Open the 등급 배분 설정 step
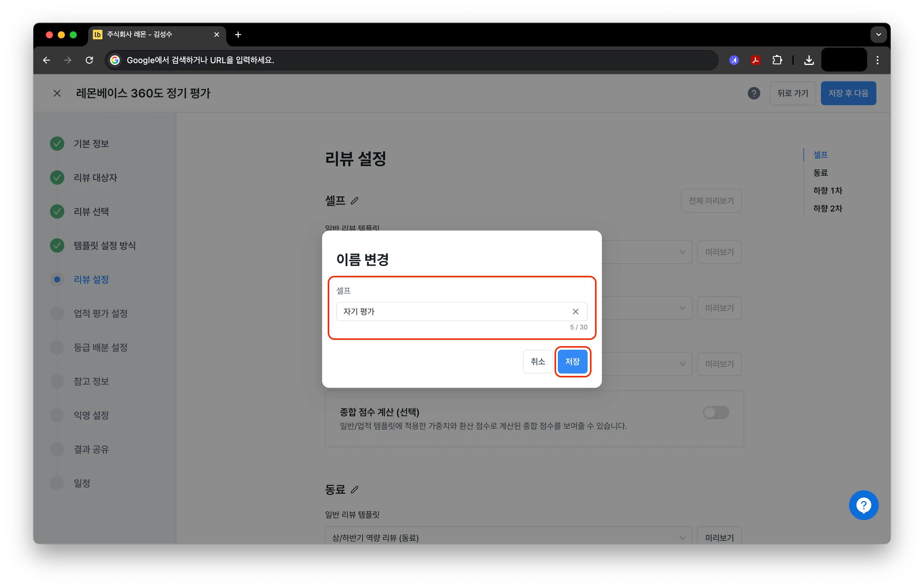 [100, 347]
